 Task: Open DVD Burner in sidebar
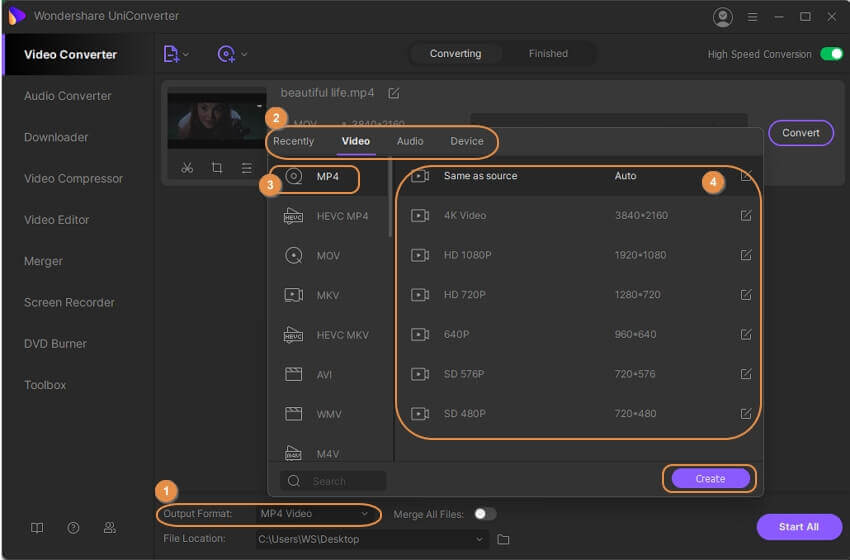[55, 344]
